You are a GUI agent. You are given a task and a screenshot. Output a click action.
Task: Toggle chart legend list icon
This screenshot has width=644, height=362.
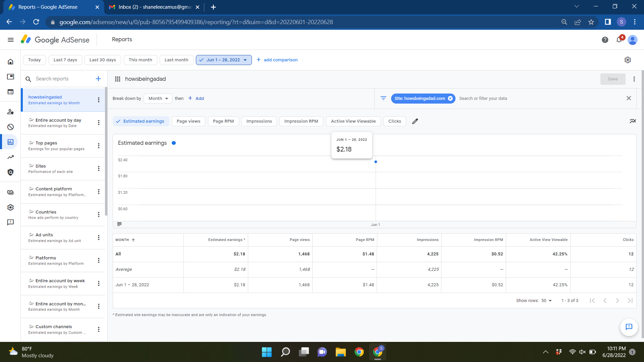click(119, 224)
